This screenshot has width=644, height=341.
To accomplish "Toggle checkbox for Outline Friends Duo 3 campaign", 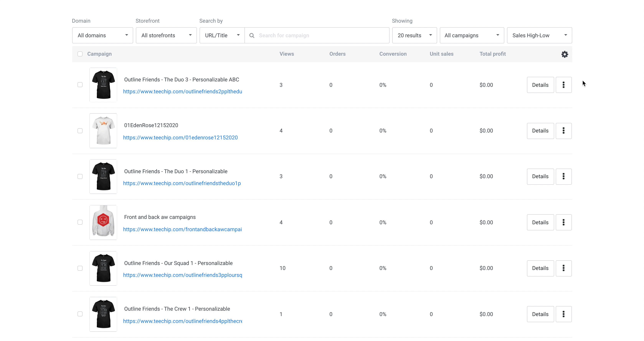I will 80,84.
